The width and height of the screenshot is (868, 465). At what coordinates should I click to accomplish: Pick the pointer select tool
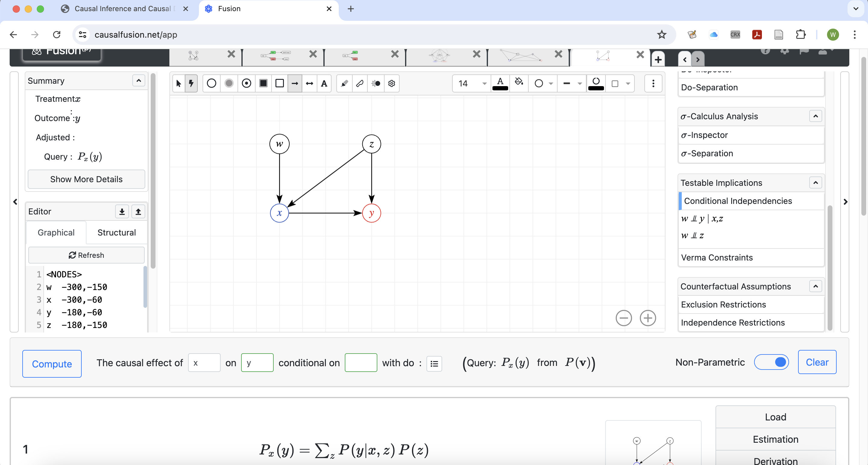point(179,83)
